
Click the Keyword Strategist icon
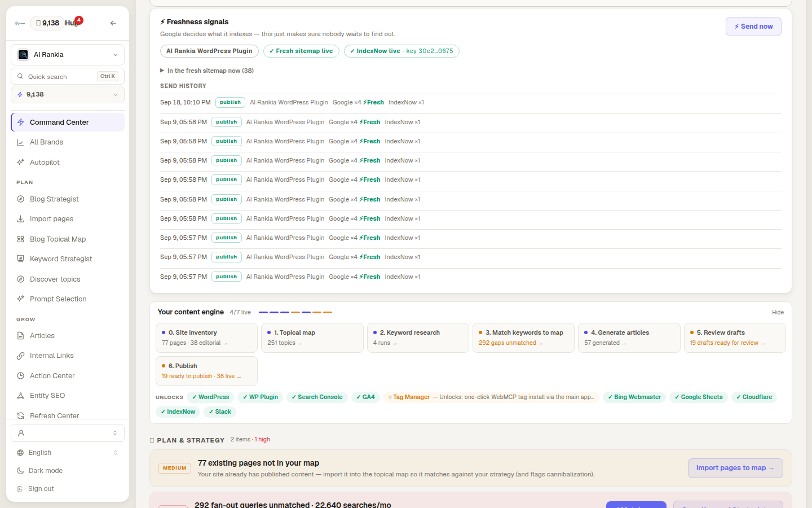point(20,259)
